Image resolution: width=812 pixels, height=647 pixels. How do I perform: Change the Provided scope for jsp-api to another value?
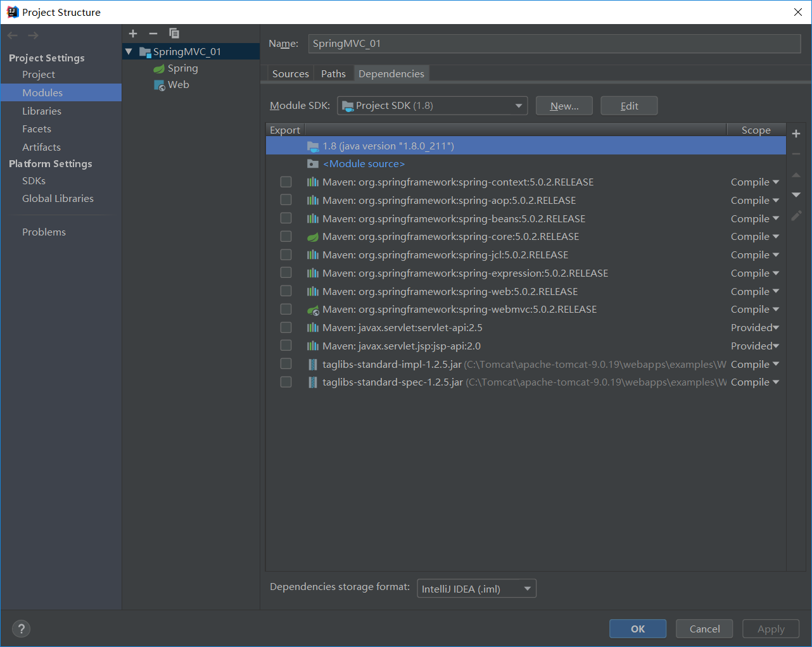coord(755,346)
